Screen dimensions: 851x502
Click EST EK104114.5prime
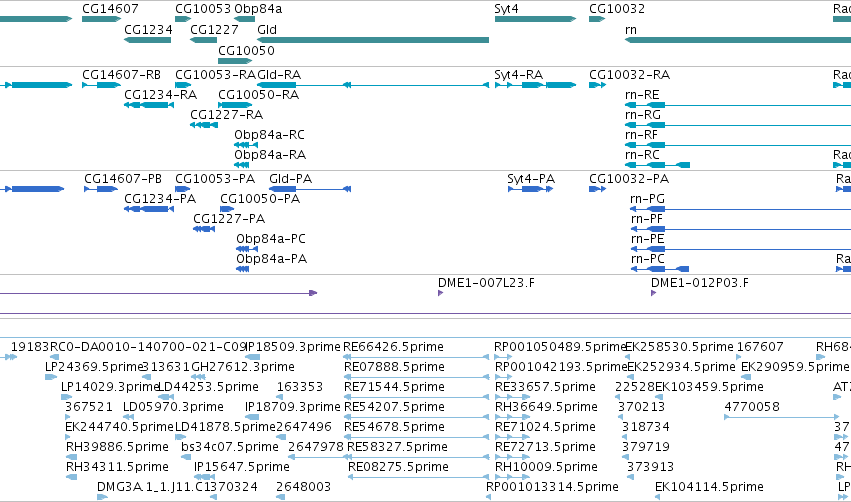pos(657,498)
